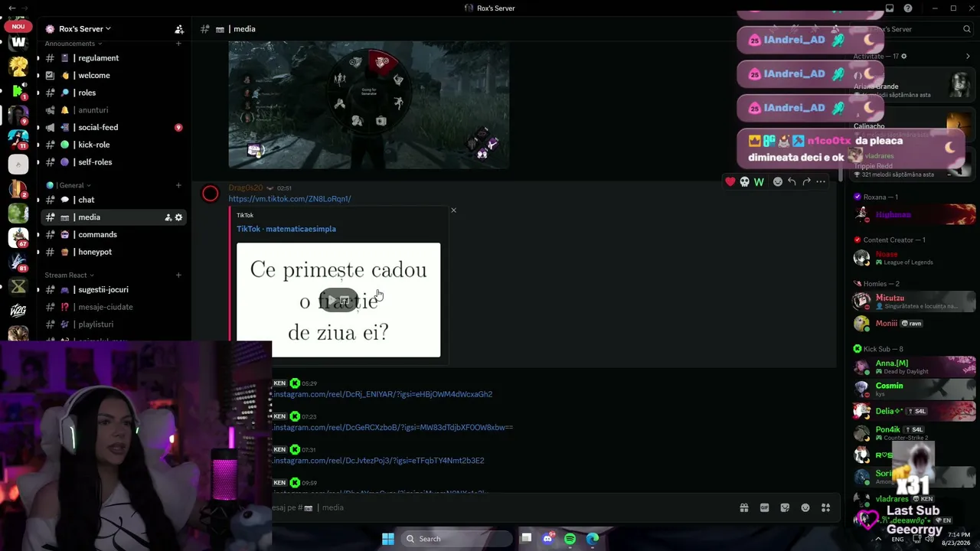Dismiss the TikTok embed with the X
The width and height of the screenshot is (980, 551).
pos(453,210)
